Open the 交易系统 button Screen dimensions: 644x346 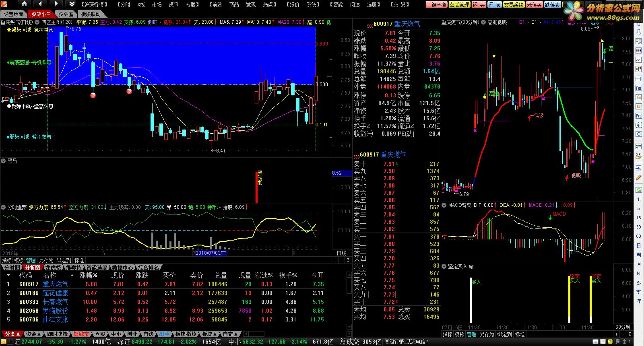coord(514,5)
